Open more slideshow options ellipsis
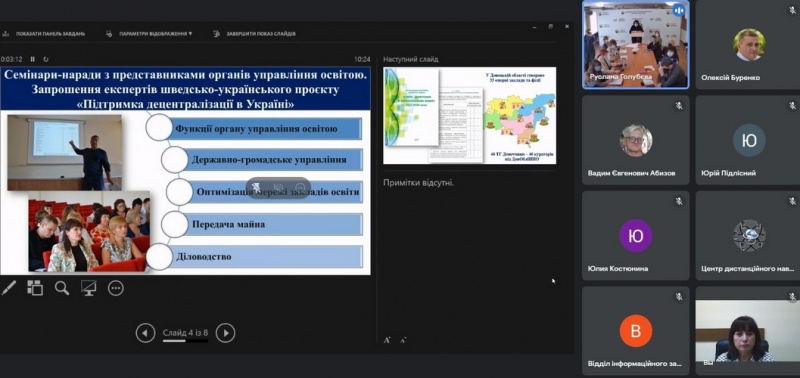 point(116,288)
